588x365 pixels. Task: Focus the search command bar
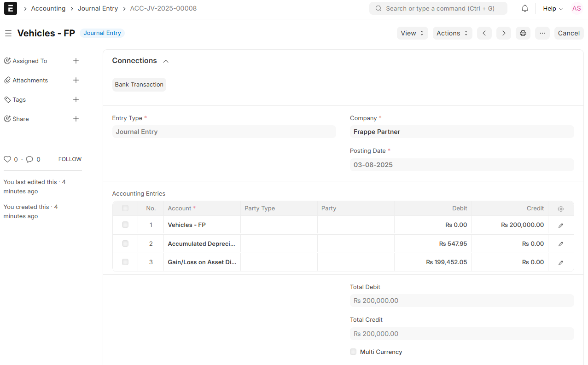click(438, 8)
